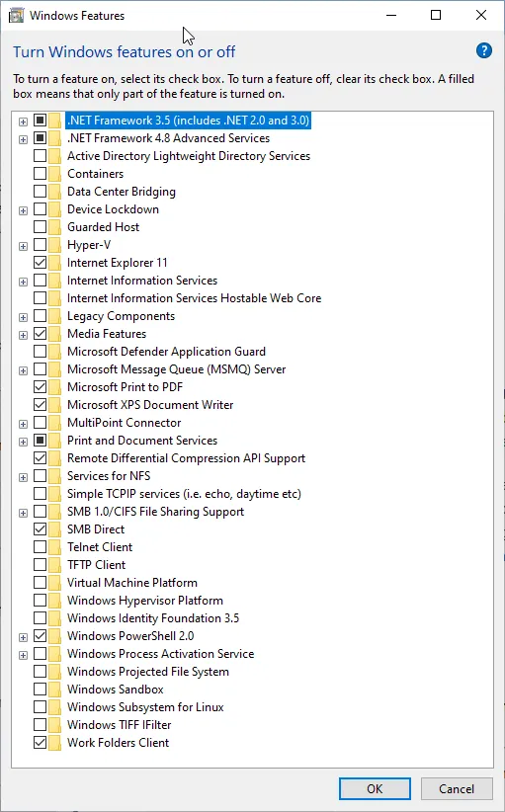Select Active Directory Lightweight Directory Services label

(x=189, y=156)
